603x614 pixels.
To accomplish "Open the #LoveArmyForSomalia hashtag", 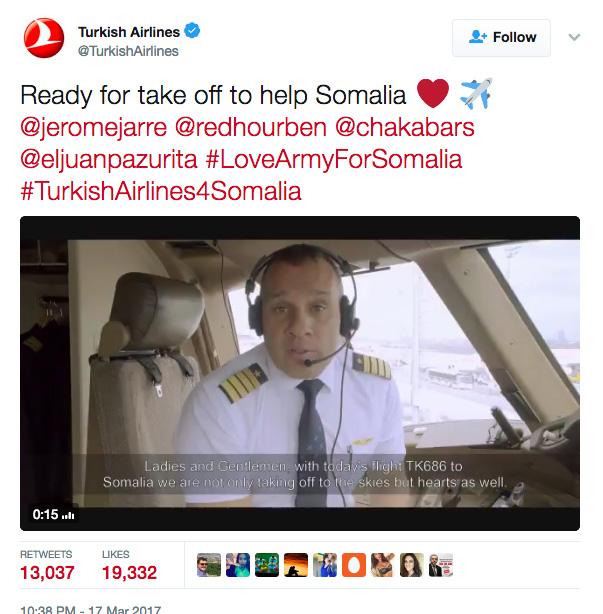I will click(x=334, y=160).
